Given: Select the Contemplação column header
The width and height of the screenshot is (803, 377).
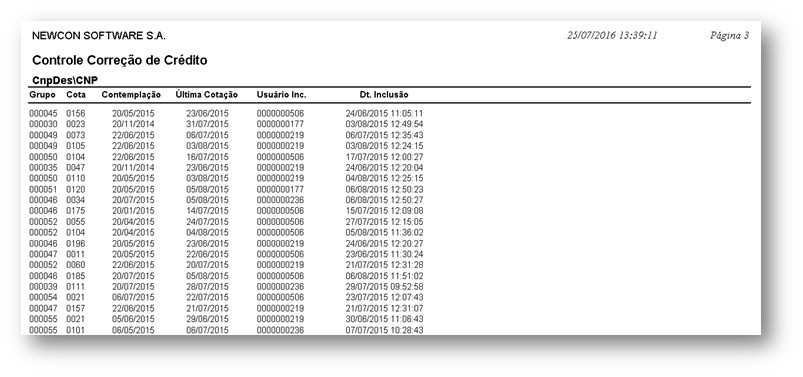Looking at the screenshot, I should (131, 95).
